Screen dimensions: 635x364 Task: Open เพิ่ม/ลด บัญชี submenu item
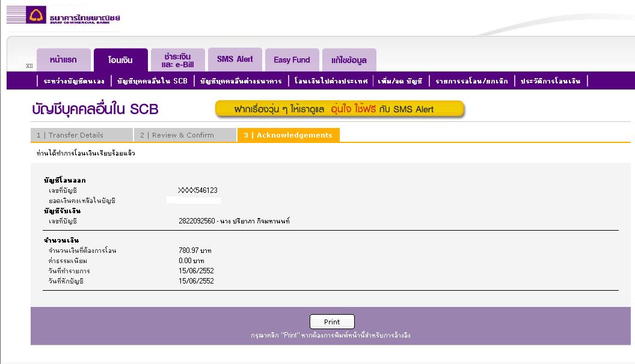(x=400, y=81)
